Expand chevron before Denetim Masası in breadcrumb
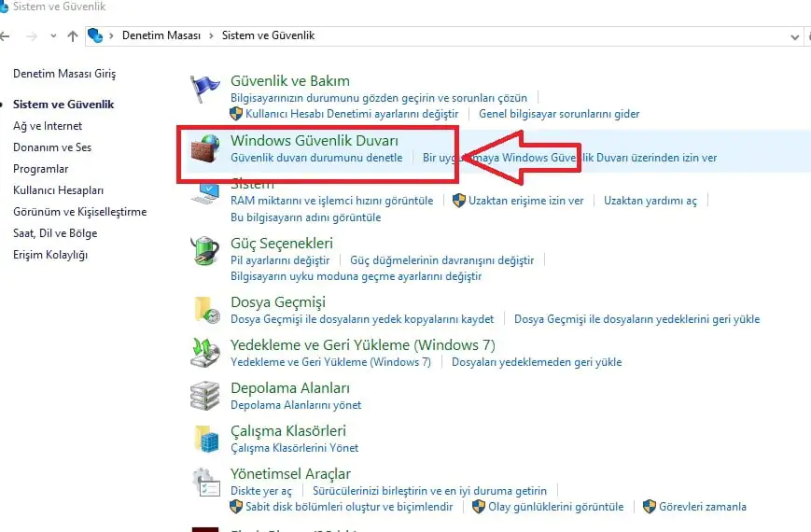The height and width of the screenshot is (532, 811). tap(111, 35)
